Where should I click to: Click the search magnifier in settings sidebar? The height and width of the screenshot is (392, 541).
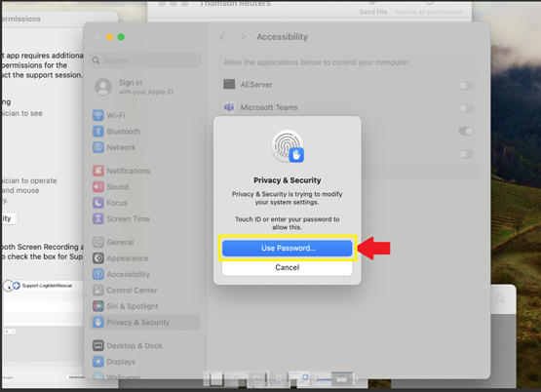point(97,60)
